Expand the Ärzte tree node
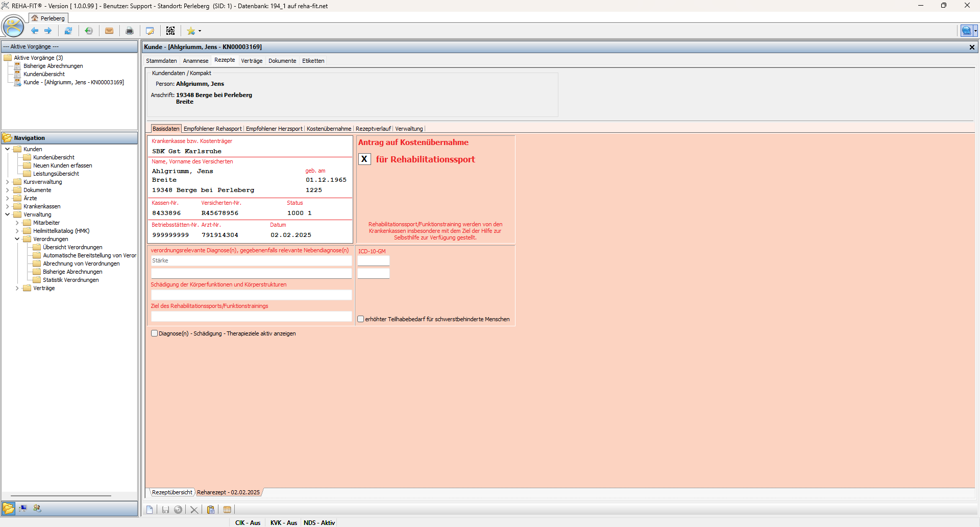 pyautogui.click(x=8, y=198)
